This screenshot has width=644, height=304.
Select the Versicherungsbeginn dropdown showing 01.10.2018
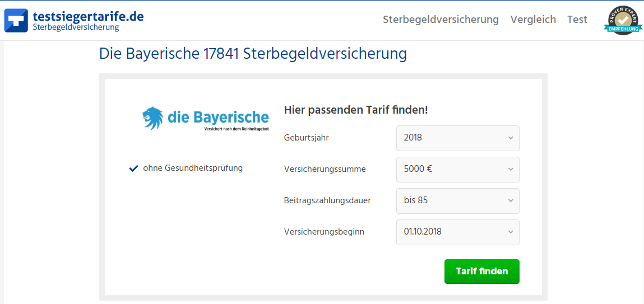[457, 232]
